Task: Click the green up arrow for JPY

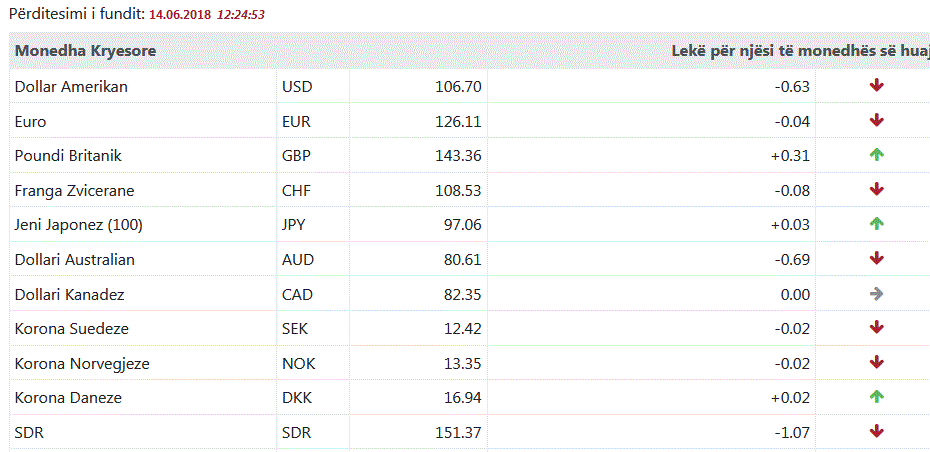Action: pos(877,224)
